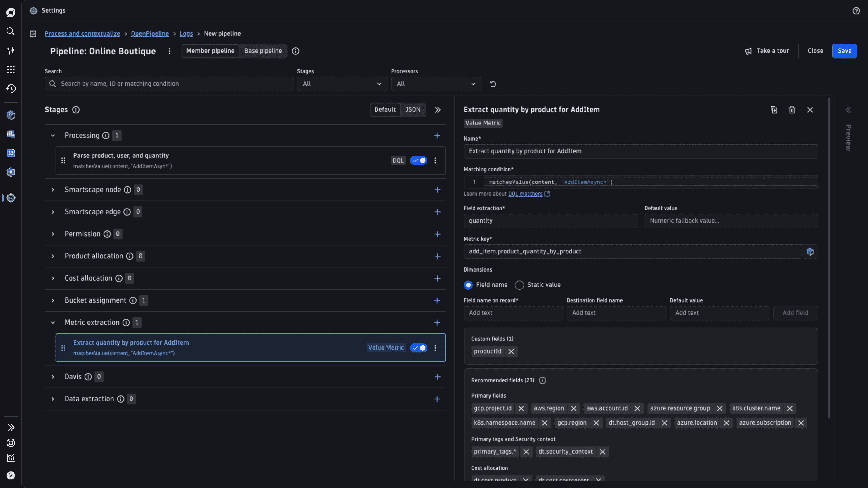This screenshot has width=868, height=488.
Task: Remove primary_tags.* field
Action: pyautogui.click(x=526, y=452)
